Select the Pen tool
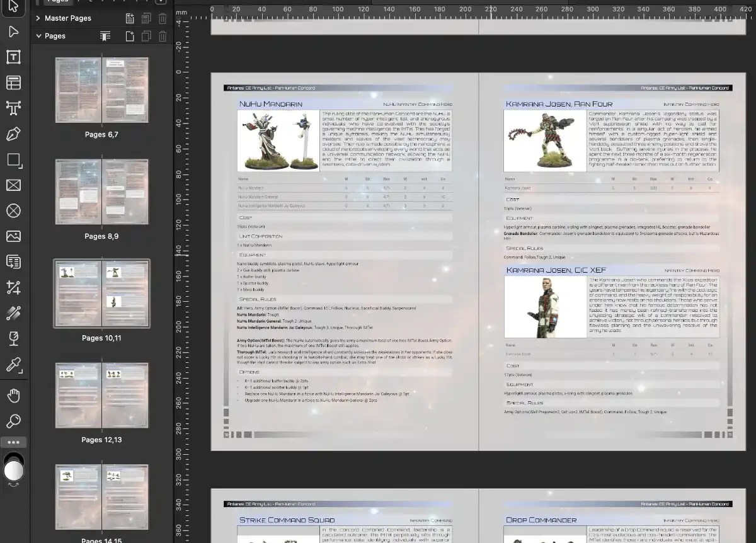756x543 pixels. [x=13, y=134]
